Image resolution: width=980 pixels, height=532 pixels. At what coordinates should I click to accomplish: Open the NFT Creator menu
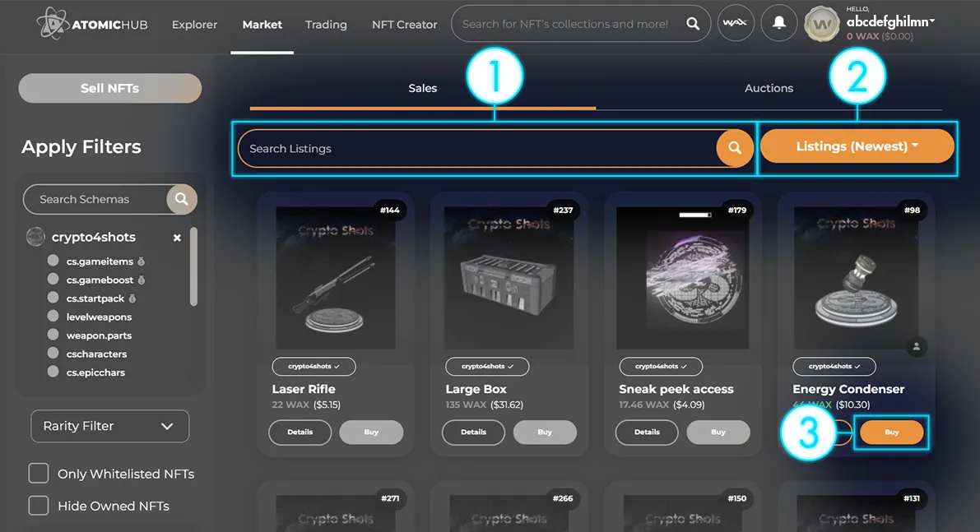[x=404, y=25]
